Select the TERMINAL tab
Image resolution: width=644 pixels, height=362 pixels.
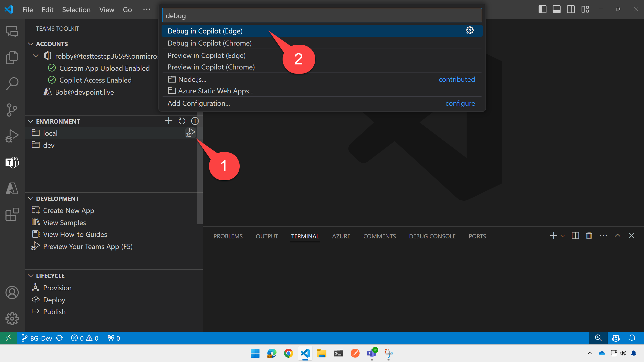pyautogui.click(x=305, y=236)
